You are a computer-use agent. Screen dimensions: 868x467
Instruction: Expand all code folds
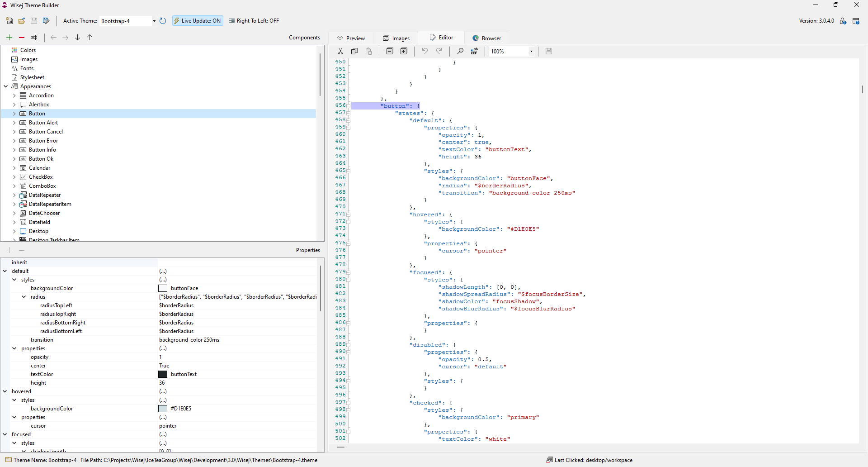(x=404, y=51)
